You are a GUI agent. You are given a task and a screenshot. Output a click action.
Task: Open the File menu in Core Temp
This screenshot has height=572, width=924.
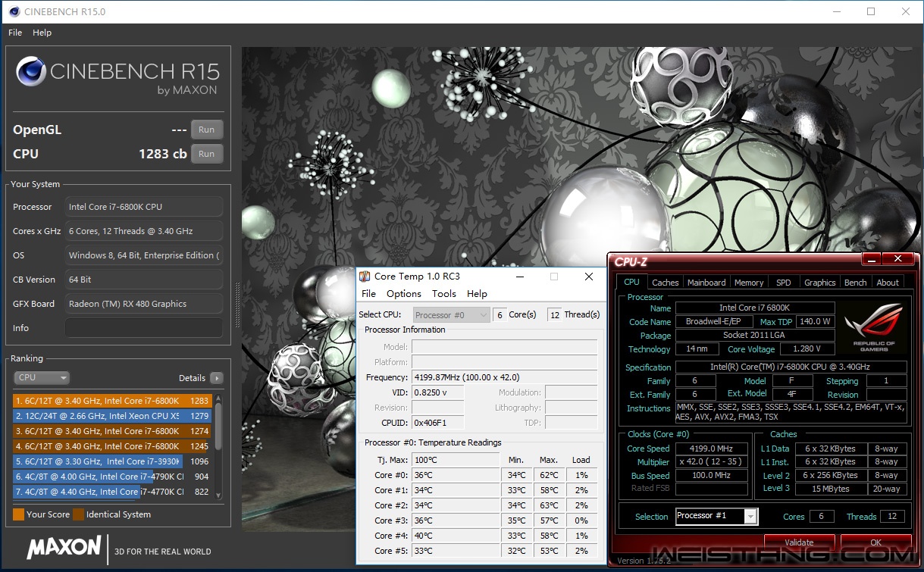368,294
